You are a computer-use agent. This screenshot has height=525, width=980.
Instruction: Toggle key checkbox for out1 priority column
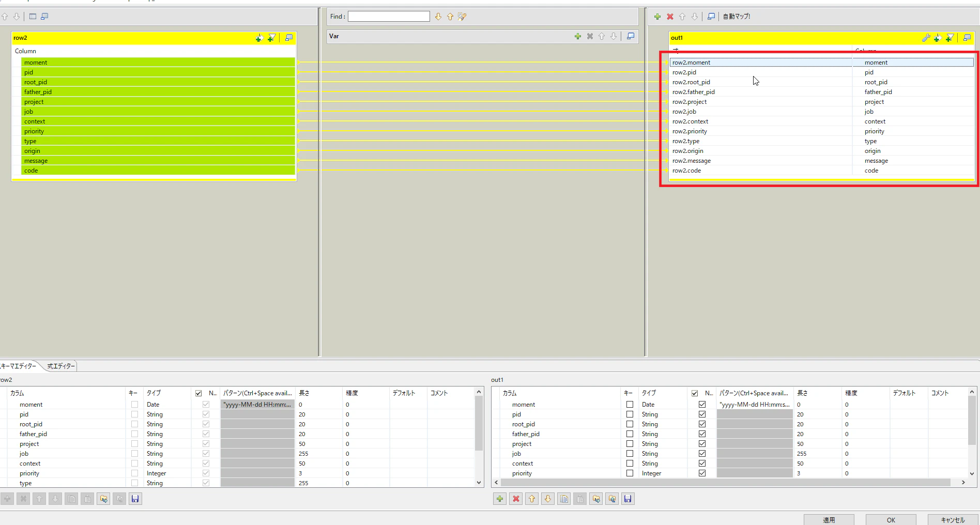point(630,473)
